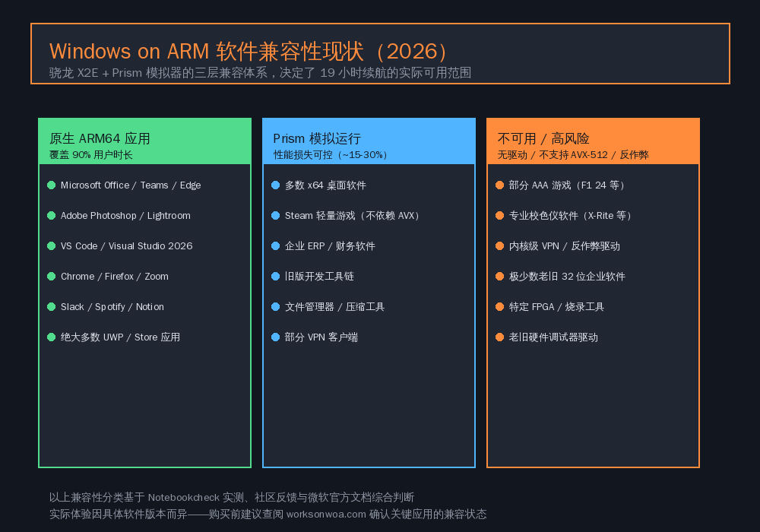This screenshot has height=532, width=760.
Task: Click the green bullet beside VS Code
Action: click(52, 246)
